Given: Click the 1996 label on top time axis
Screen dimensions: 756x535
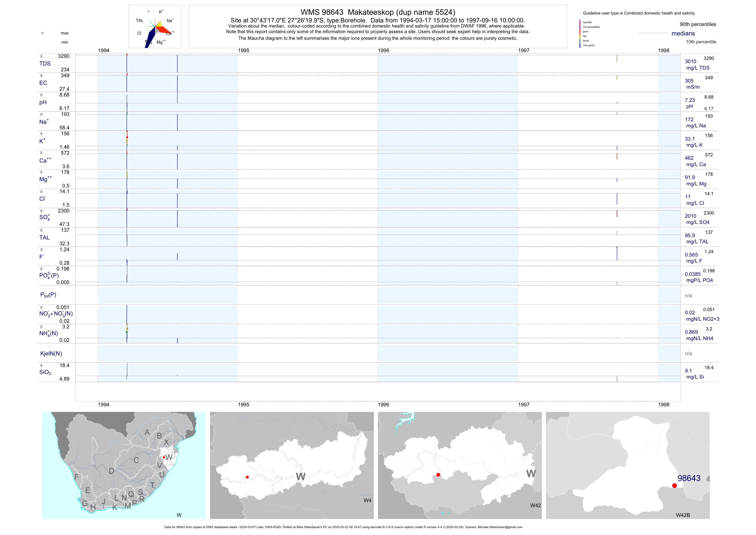Looking at the screenshot, I should (383, 50).
